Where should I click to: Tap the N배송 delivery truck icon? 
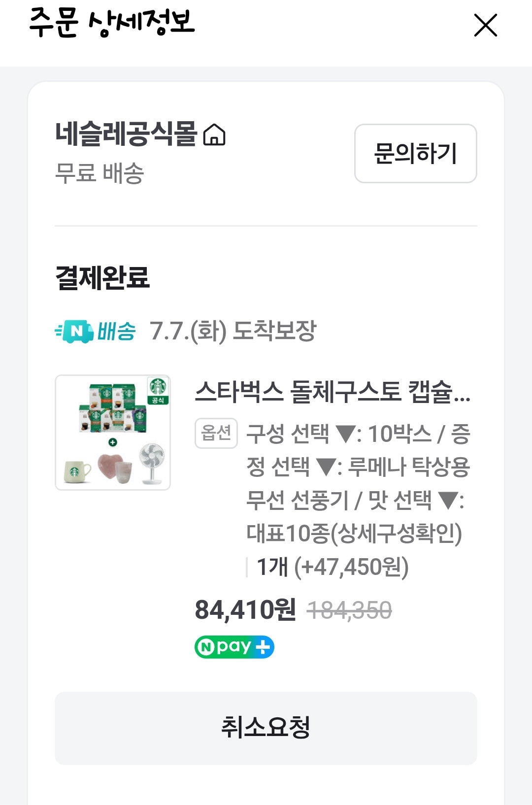74,331
